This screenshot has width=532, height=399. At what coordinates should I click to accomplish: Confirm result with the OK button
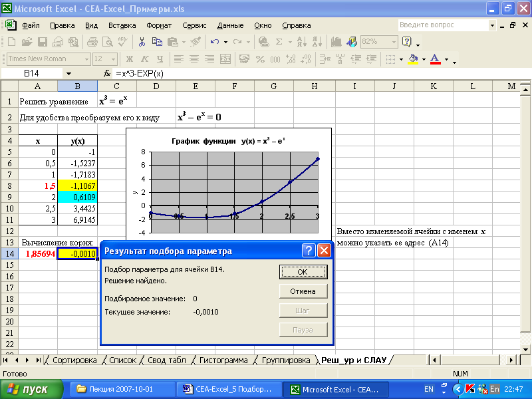click(x=303, y=272)
